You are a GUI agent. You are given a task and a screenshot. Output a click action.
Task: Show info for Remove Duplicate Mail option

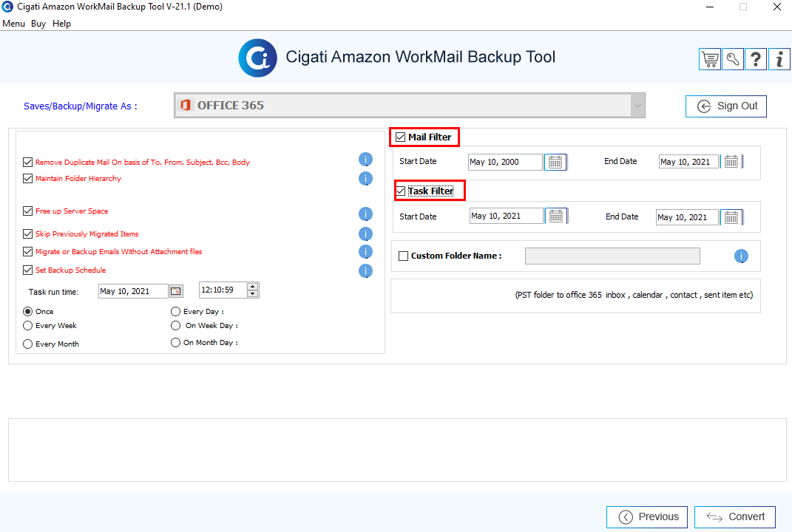point(366,160)
